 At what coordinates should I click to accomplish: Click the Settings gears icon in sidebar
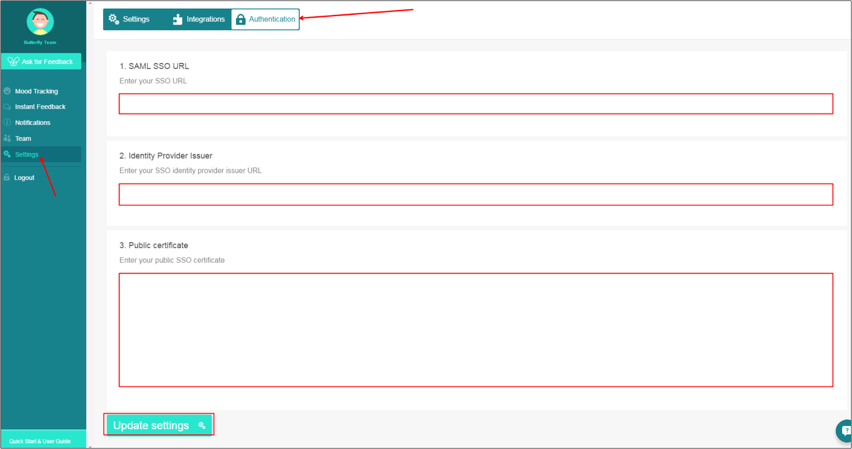coord(7,155)
